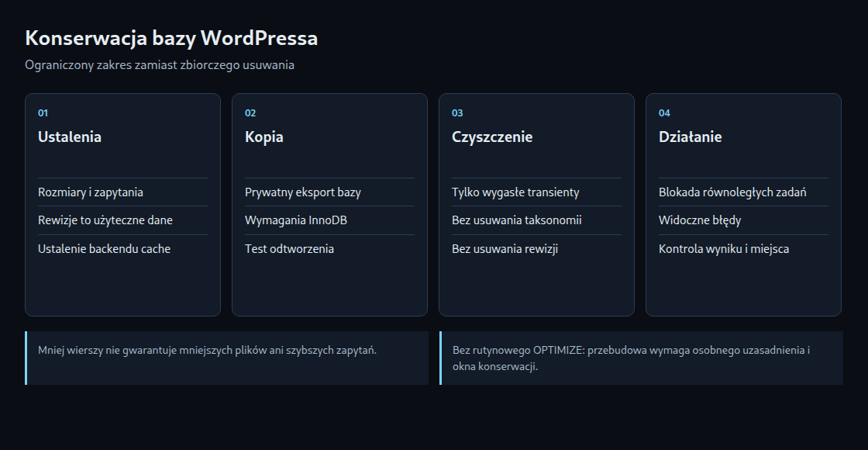Image resolution: width=868 pixels, height=450 pixels.
Task: Select the Ustalenia card heading
Action: click(70, 137)
